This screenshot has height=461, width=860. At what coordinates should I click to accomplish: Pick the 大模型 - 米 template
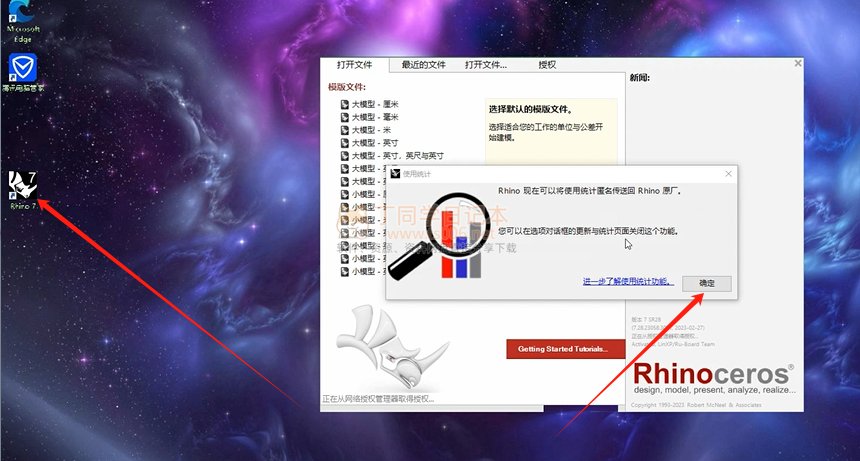(x=366, y=130)
